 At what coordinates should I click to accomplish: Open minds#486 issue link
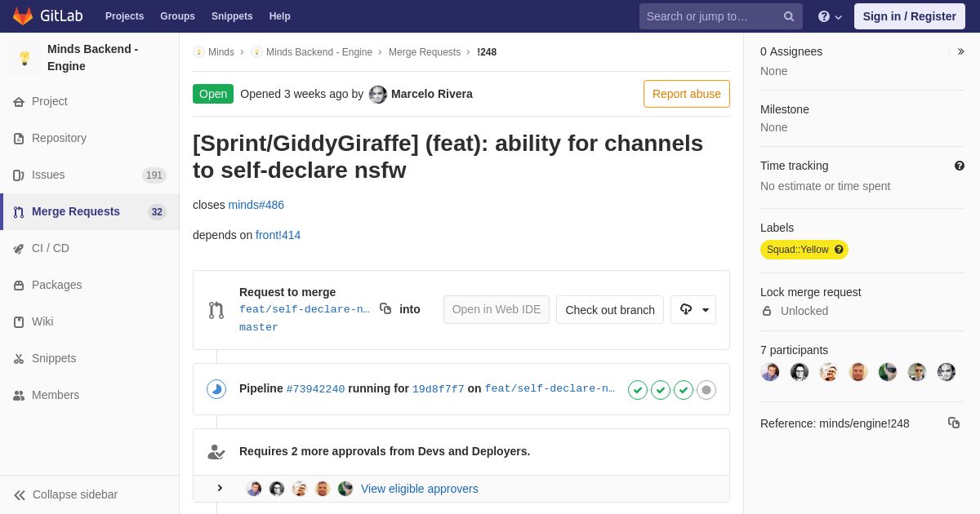coord(256,205)
